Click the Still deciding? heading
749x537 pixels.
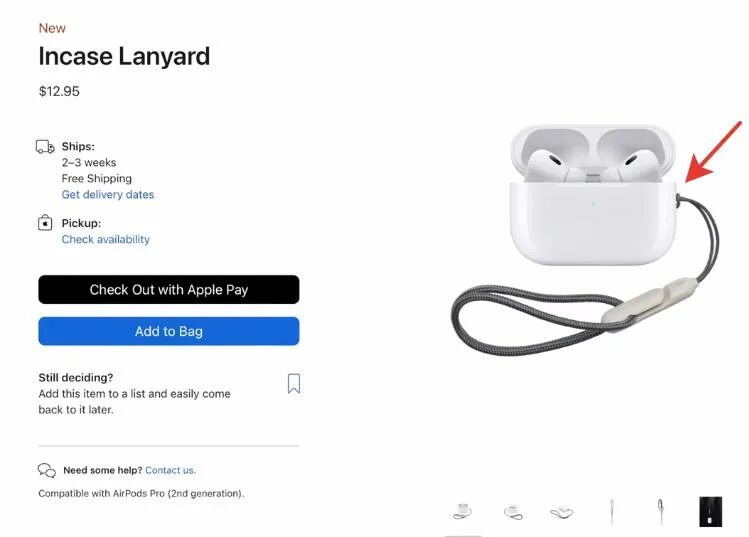point(76,377)
